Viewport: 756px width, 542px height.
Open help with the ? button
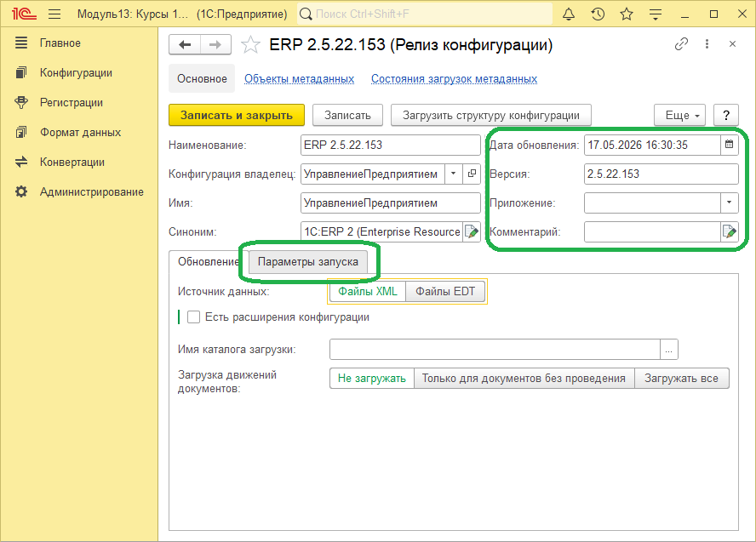click(x=726, y=115)
